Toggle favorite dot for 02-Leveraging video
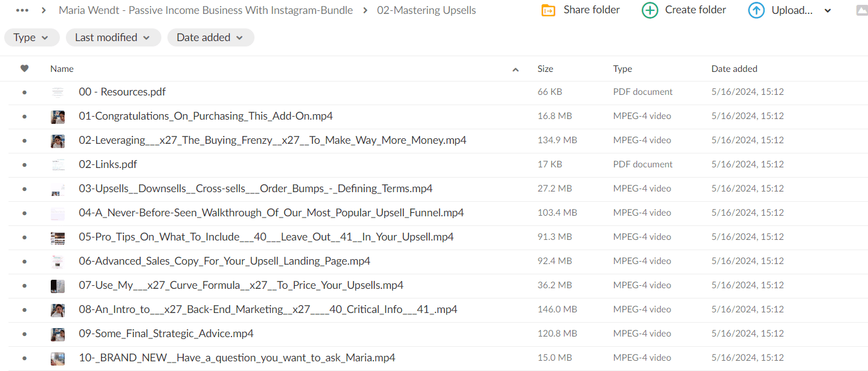 [24, 141]
